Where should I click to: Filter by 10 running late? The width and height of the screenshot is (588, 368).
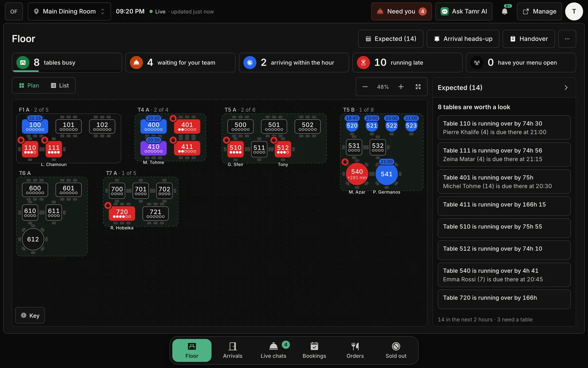click(408, 63)
